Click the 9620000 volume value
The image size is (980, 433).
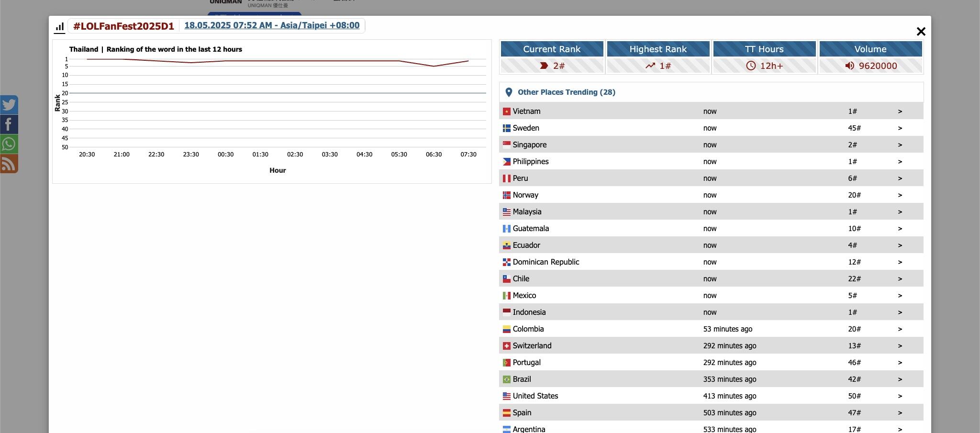(878, 66)
